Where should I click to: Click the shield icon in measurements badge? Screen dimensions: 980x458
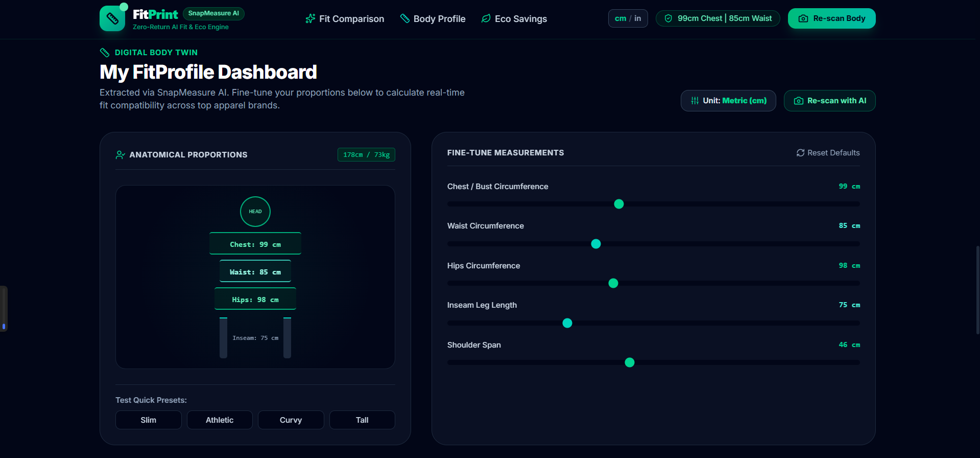coord(668,18)
